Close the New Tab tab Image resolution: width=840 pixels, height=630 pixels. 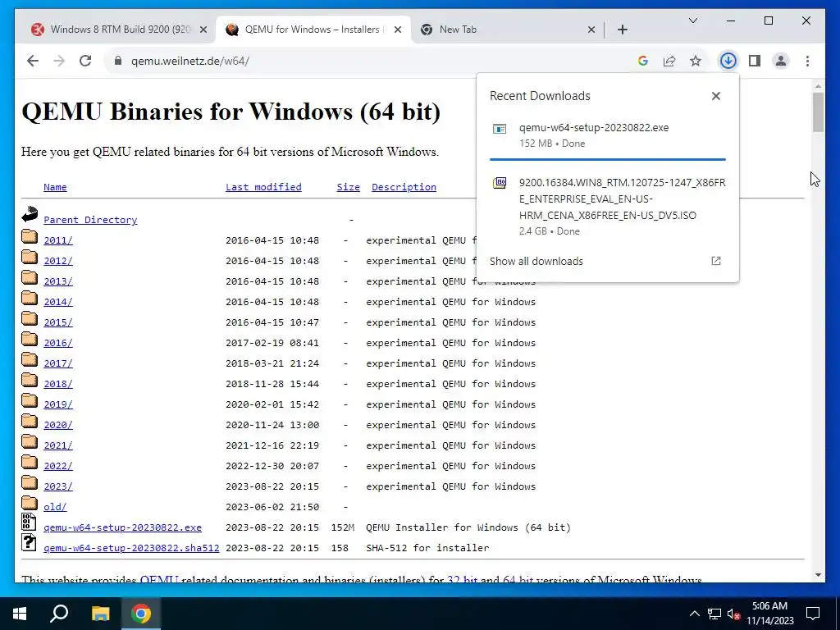tap(591, 30)
